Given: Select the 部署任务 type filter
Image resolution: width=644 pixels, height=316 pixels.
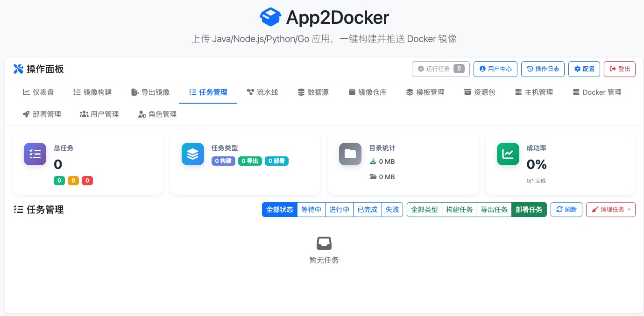Looking at the screenshot, I should 529,210.
